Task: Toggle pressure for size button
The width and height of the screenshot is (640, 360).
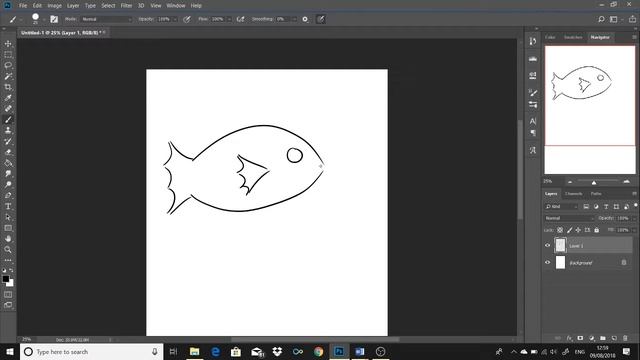Action: click(x=321, y=19)
